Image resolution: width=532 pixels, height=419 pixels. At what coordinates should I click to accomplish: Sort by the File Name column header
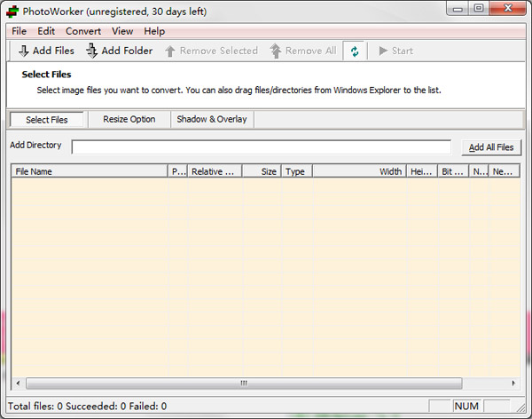(x=90, y=171)
